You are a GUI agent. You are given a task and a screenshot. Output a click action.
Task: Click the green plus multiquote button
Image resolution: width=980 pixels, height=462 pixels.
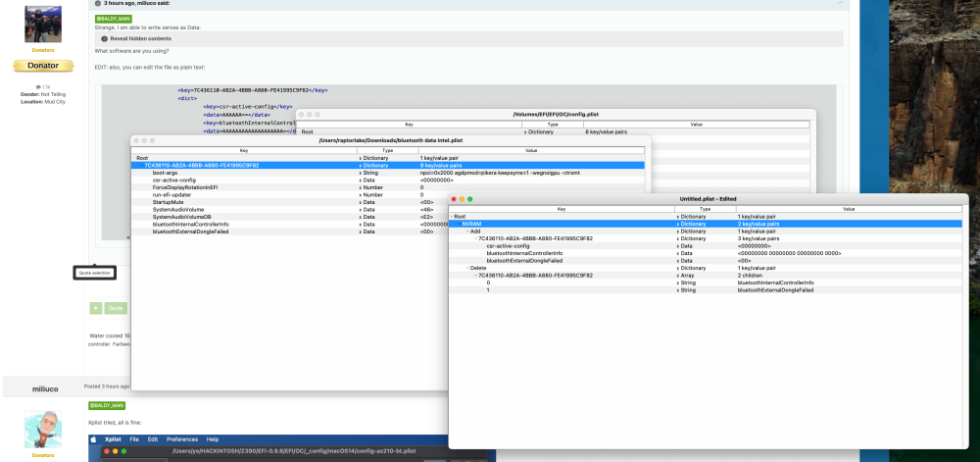(96, 308)
